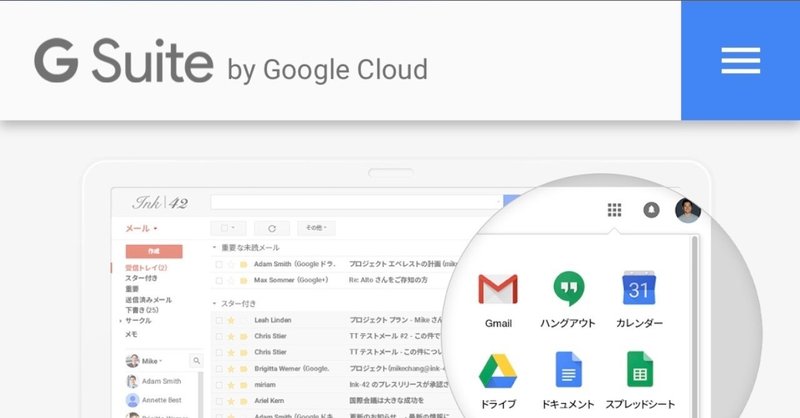Click the G Suite by Google Cloud logo
The width and height of the screenshot is (800, 418).
click(231, 61)
